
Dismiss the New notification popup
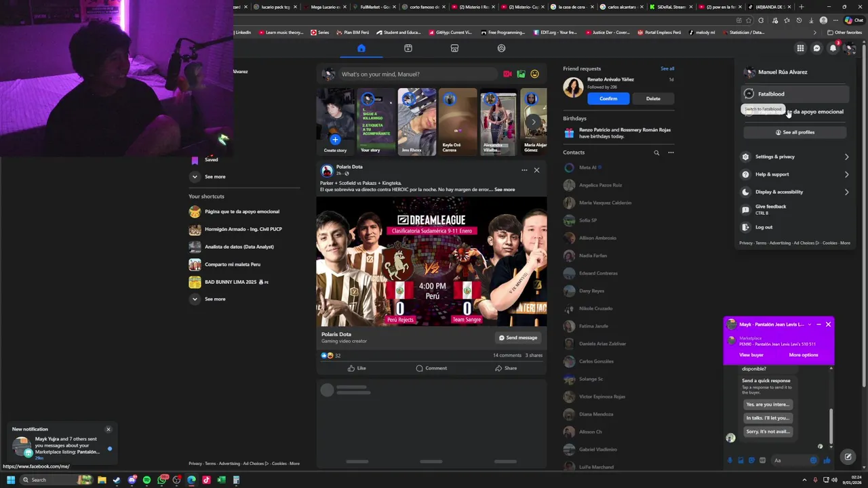pos(108,429)
